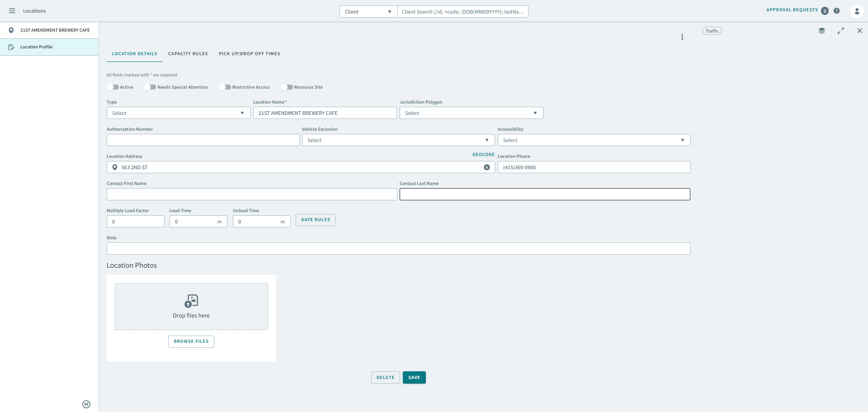Open the user account avatar menu
The image size is (868, 412).
click(856, 11)
